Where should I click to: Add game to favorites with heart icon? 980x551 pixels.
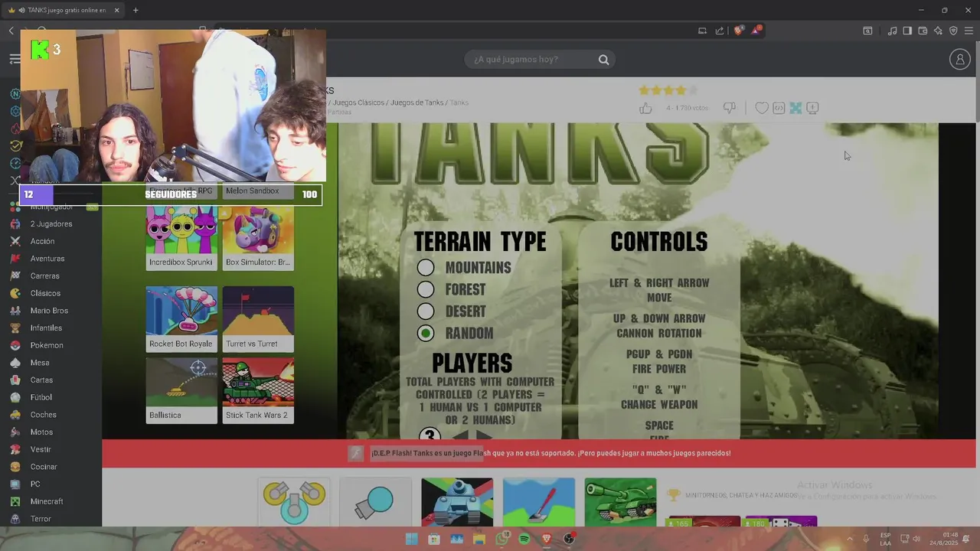[762, 108]
